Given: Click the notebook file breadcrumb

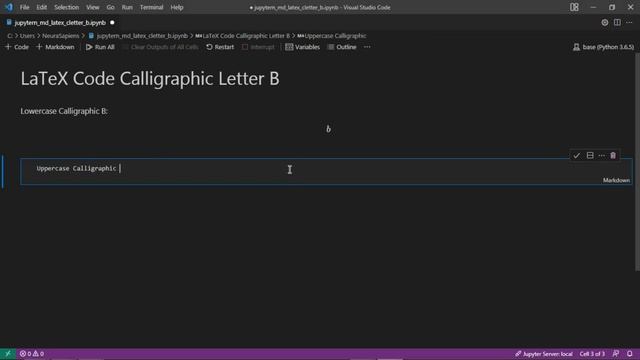Looking at the screenshot, I should 138,36.
